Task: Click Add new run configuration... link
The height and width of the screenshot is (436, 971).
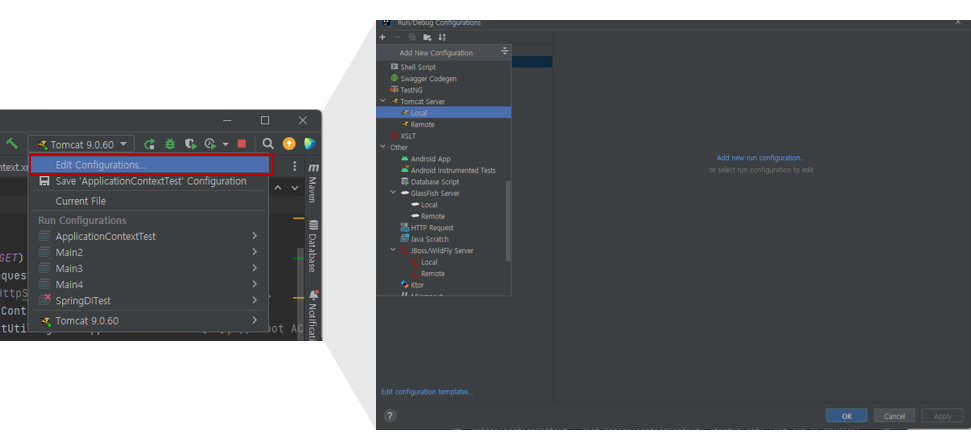Action: click(761, 158)
